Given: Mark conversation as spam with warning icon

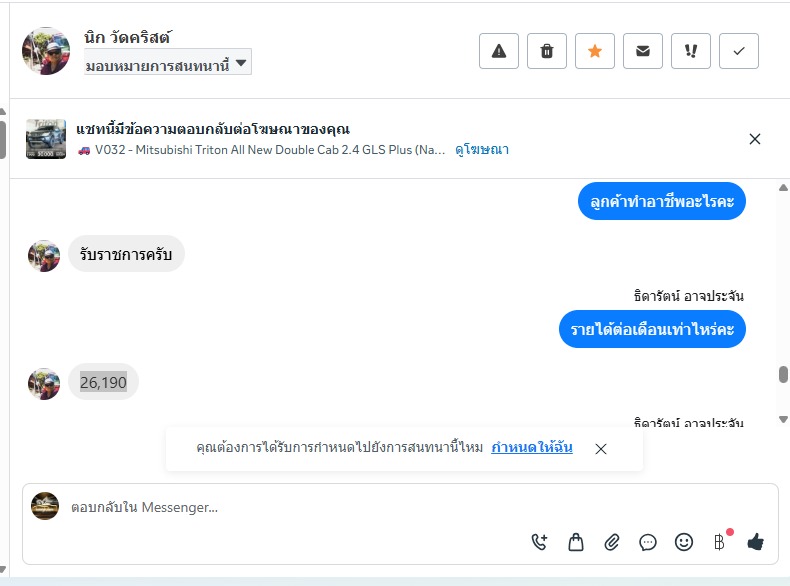Looking at the screenshot, I should [499, 51].
